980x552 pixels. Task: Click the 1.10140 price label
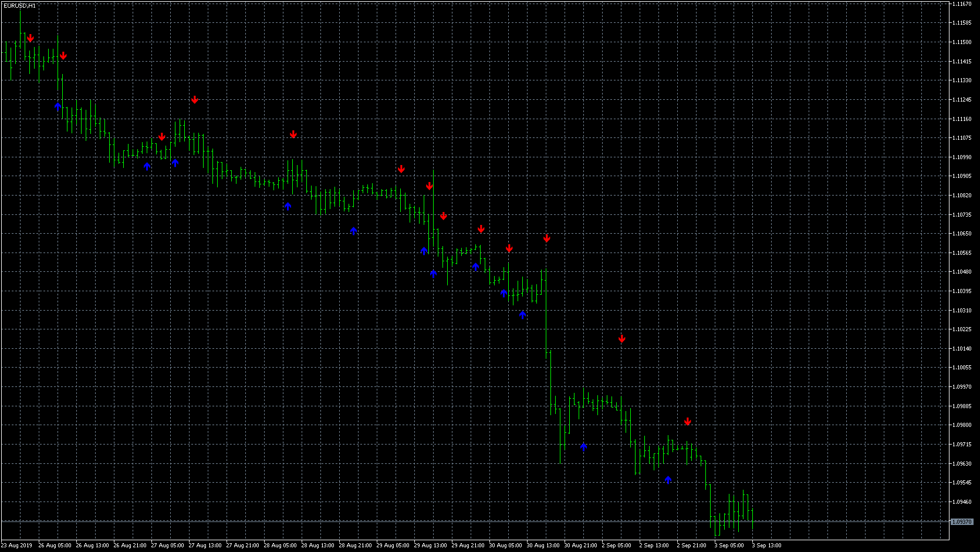(x=962, y=348)
